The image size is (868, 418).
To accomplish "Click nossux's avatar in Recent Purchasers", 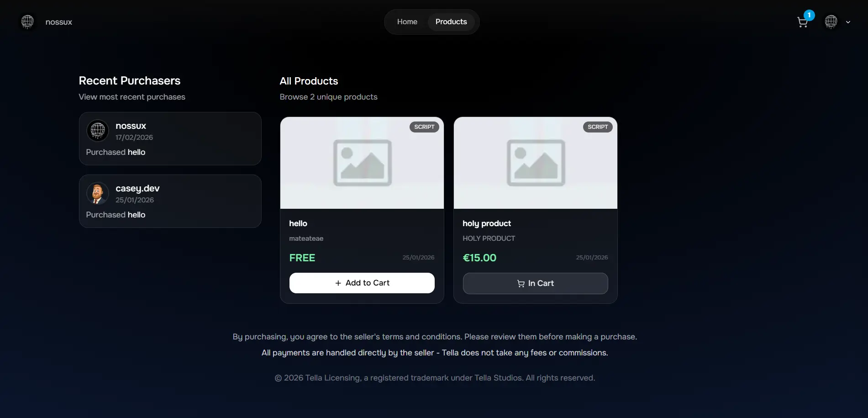I will click(x=97, y=131).
